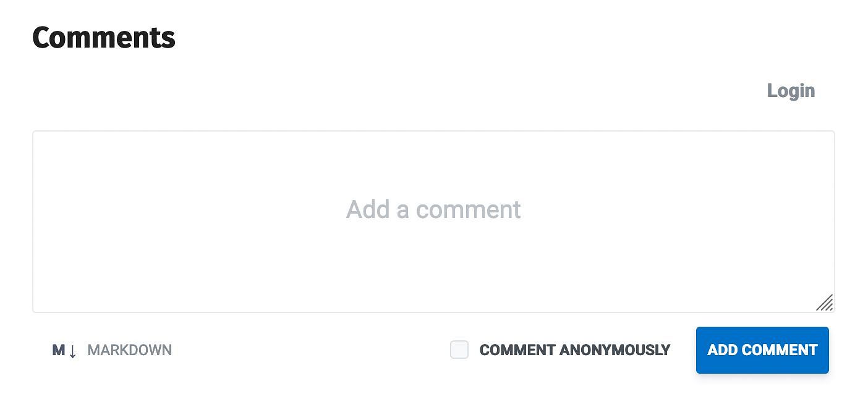868x399 pixels.
Task: Click the ADD COMMENT blue button
Action: tap(762, 350)
